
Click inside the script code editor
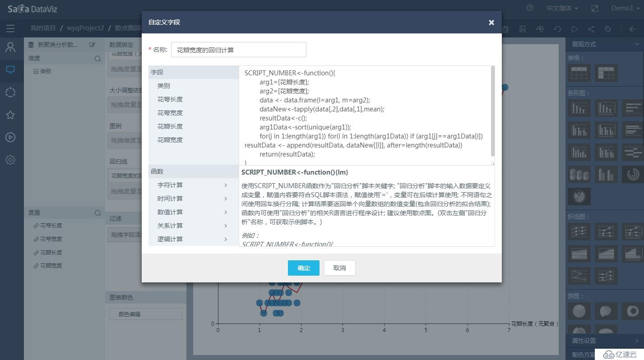365,115
